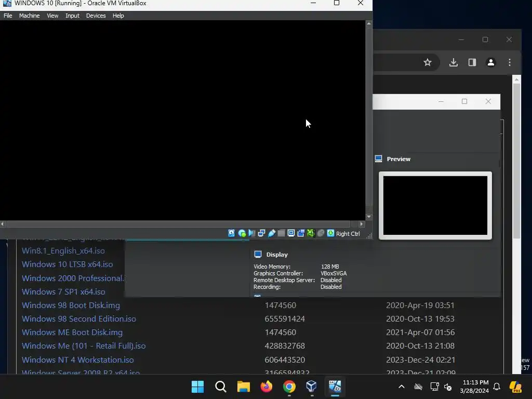Click the Preview section header
The width and height of the screenshot is (532, 399).
coord(398,159)
